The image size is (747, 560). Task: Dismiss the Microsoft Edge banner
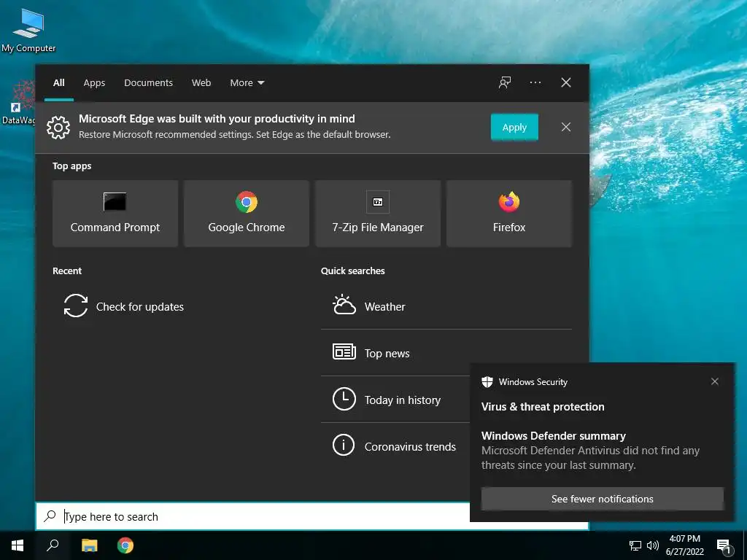coord(565,127)
